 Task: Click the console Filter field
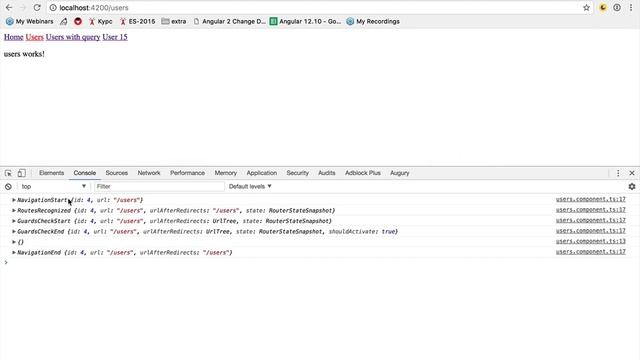[x=159, y=187]
